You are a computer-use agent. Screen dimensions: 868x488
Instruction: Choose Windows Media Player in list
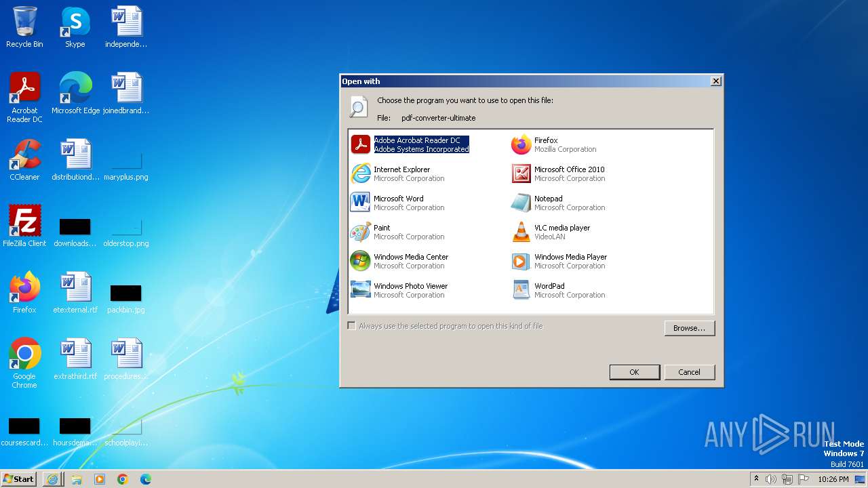click(559, 261)
